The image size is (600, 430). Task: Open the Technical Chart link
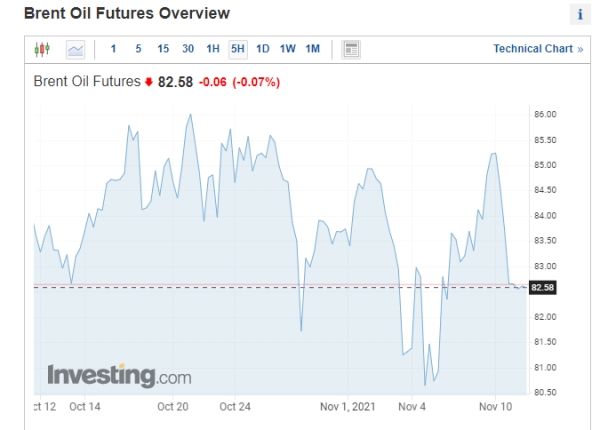(x=538, y=49)
